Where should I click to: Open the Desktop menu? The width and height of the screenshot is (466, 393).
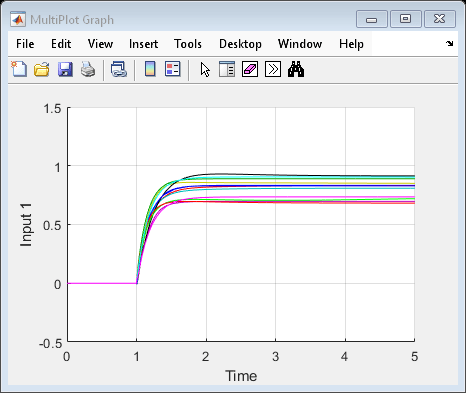click(240, 44)
